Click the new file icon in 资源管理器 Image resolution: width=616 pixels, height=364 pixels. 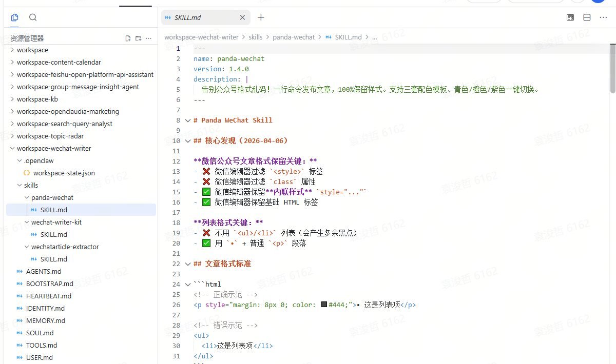[x=128, y=38]
